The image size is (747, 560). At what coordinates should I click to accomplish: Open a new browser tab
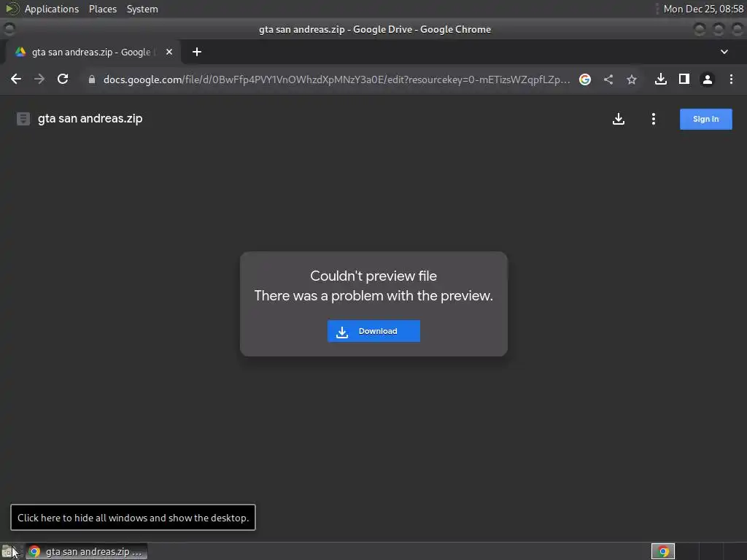(197, 52)
